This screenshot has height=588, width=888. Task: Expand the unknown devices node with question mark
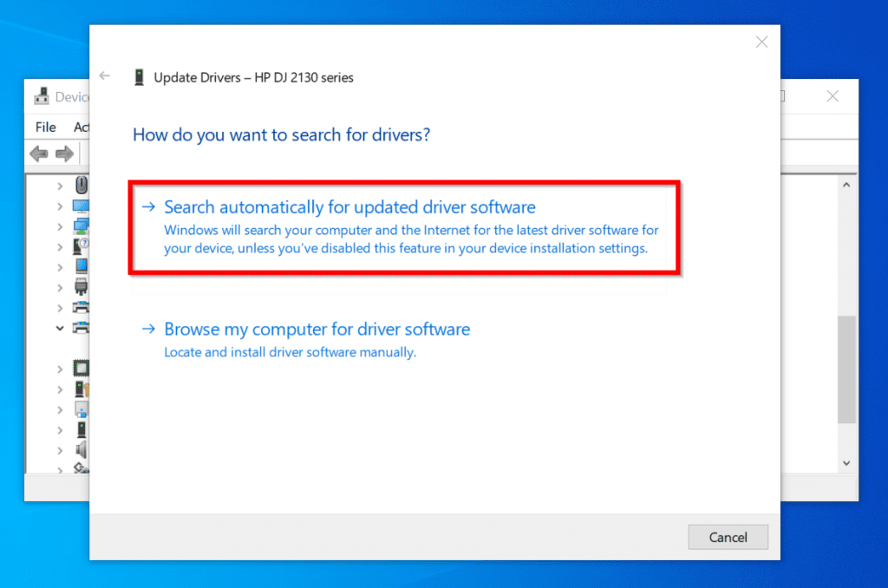[60, 247]
